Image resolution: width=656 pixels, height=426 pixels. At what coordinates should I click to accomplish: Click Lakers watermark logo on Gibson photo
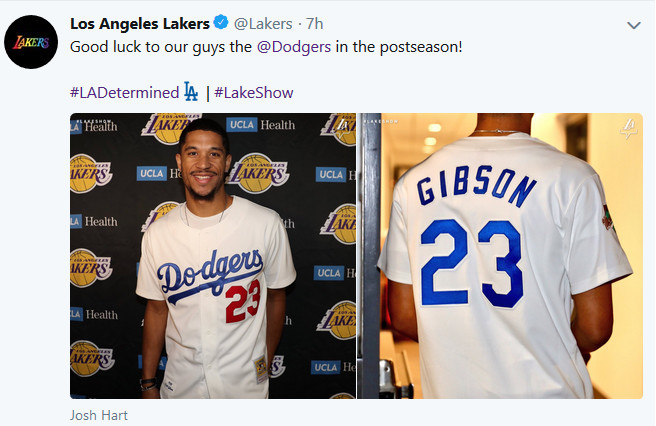tap(626, 128)
